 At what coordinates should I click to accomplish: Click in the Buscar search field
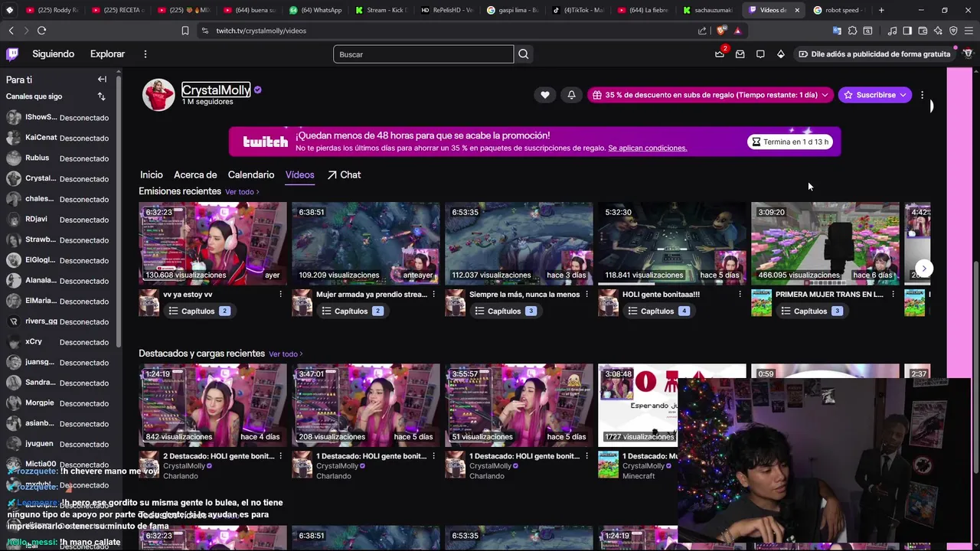(x=423, y=54)
